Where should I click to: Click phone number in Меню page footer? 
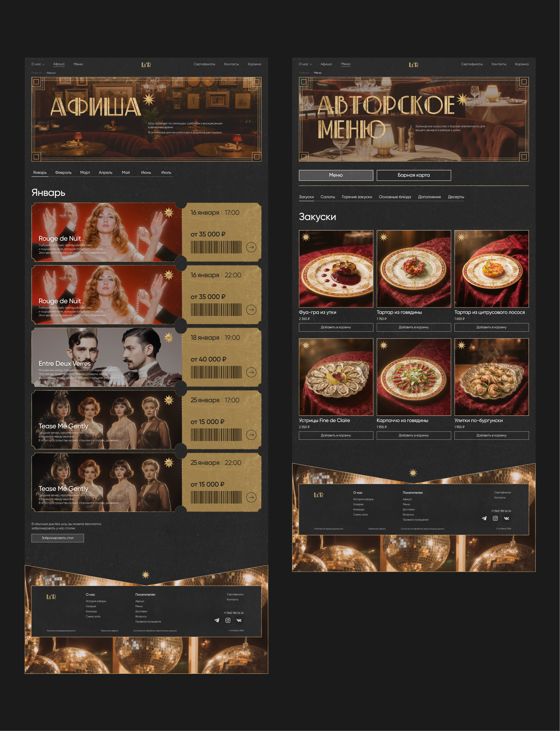501,511
